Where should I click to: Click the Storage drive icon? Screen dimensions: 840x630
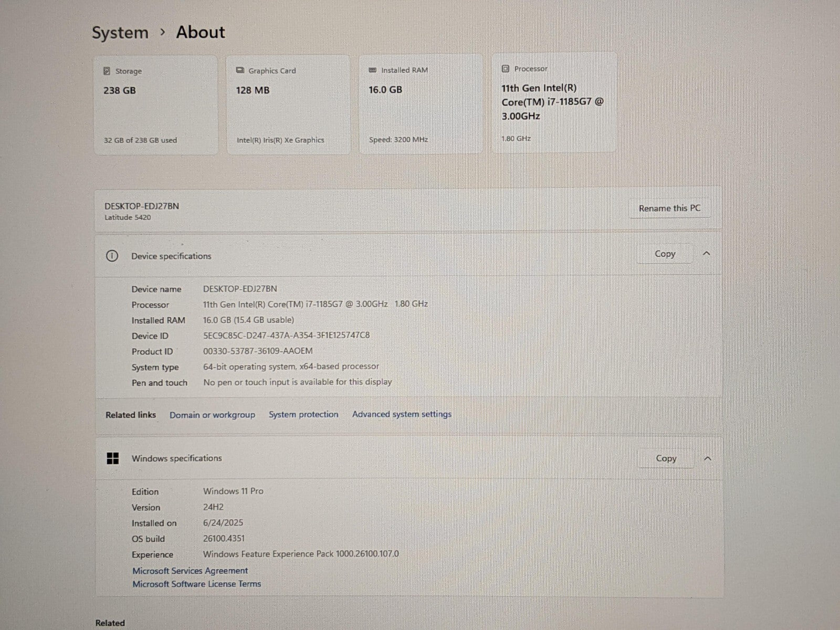(107, 71)
